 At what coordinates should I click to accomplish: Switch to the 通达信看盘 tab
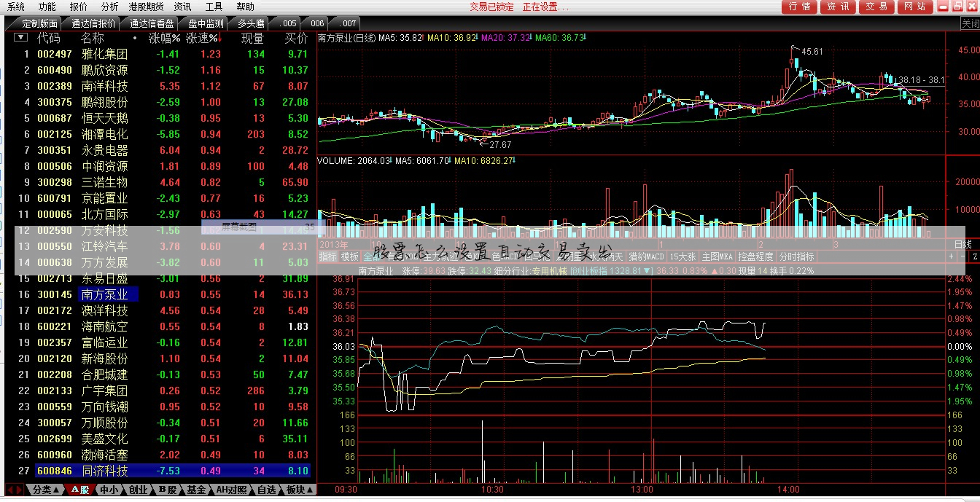(x=152, y=23)
